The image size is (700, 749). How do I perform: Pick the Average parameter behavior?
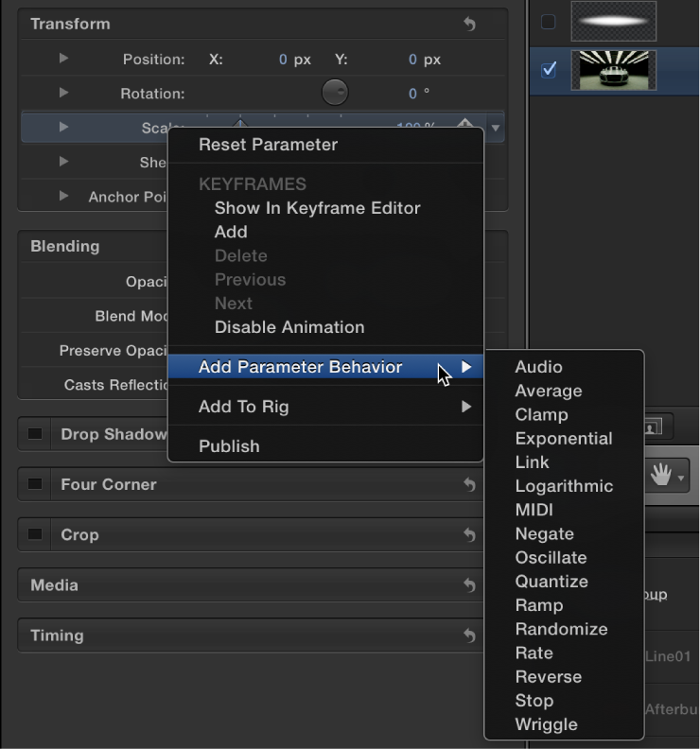pos(564,391)
